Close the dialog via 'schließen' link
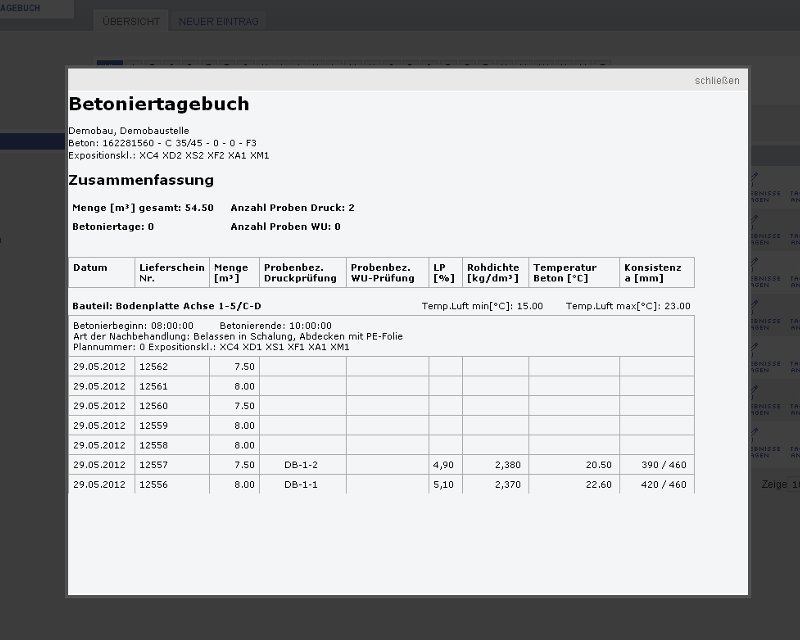 [717, 81]
